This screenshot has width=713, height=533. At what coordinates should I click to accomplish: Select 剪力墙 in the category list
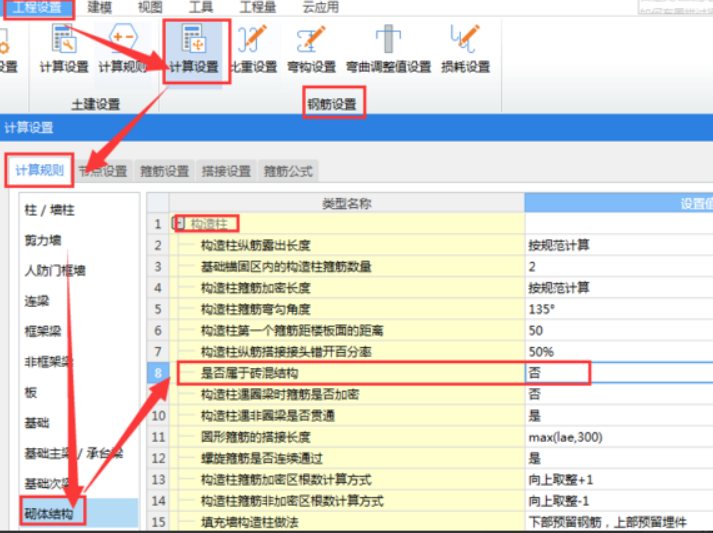[x=43, y=240]
